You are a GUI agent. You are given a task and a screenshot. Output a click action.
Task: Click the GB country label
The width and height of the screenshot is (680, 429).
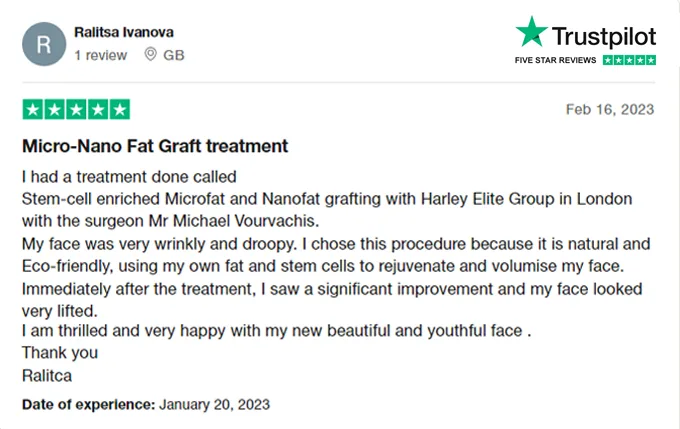[x=173, y=55]
